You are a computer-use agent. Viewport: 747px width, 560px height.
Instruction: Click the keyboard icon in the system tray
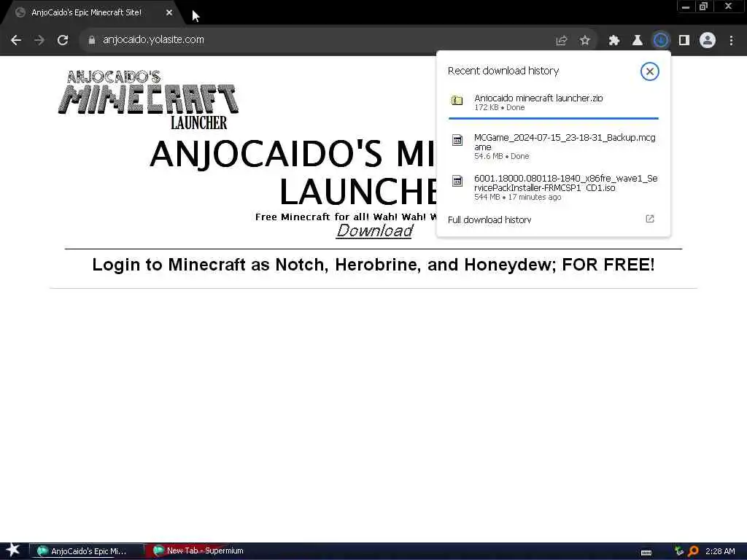coord(646,553)
